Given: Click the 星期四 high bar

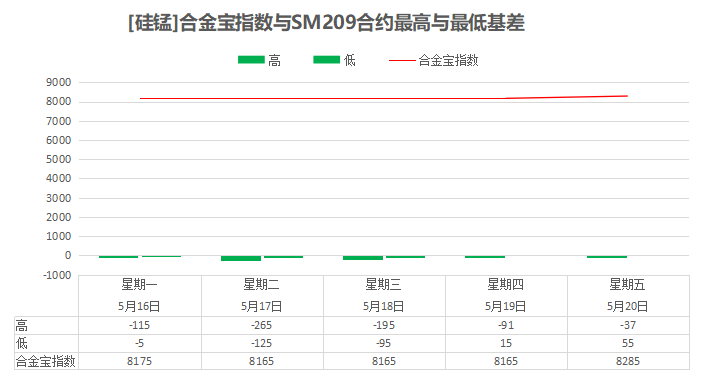Looking at the screenshot, I should [x=485, y=257].
